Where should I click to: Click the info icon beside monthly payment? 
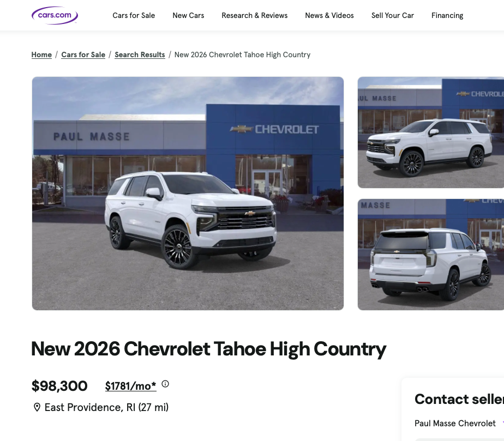point(165,384)
